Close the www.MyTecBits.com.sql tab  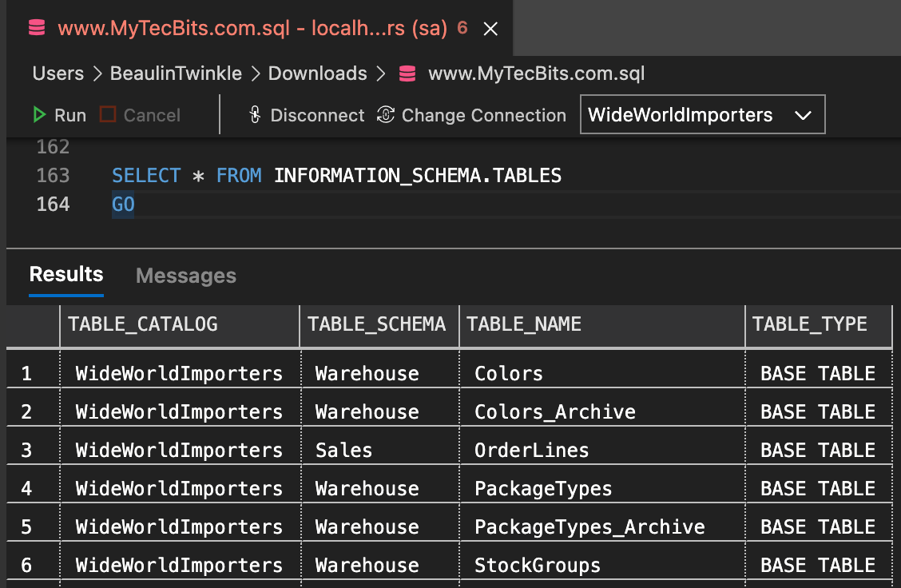[x=490, y=28]
